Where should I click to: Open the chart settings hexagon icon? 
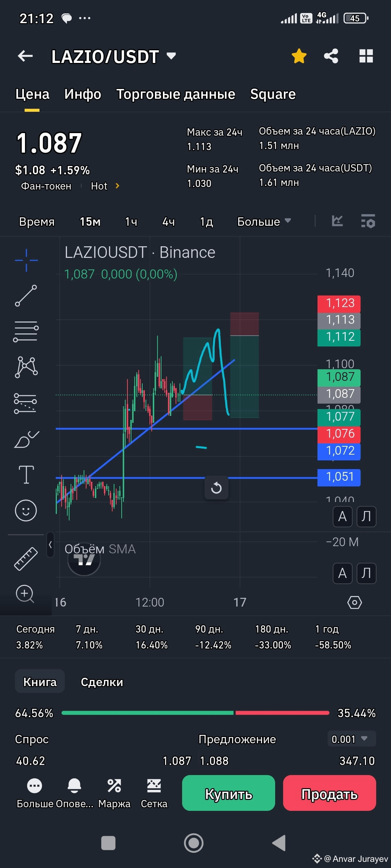[354, 602]
